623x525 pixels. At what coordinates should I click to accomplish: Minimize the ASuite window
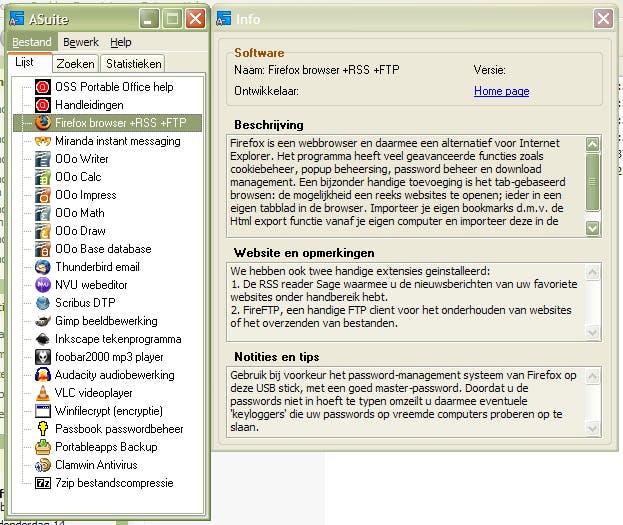[x=149, y=19]
